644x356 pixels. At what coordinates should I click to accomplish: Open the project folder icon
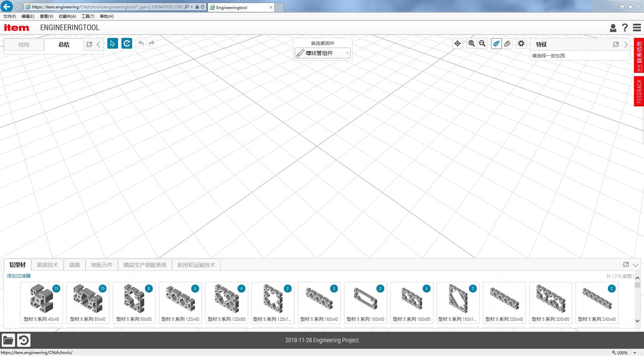8,340
